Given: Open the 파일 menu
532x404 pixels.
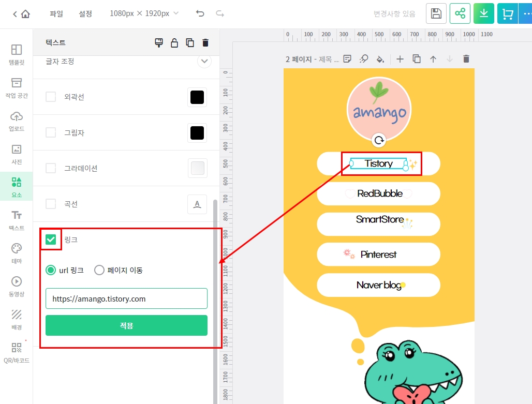Looking at the screenshot, I should tap(56, 13).
